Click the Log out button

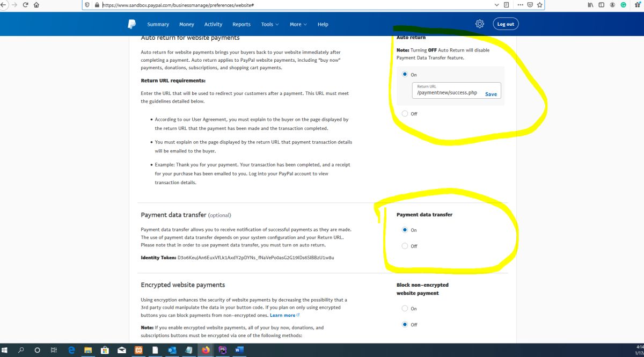506,24
